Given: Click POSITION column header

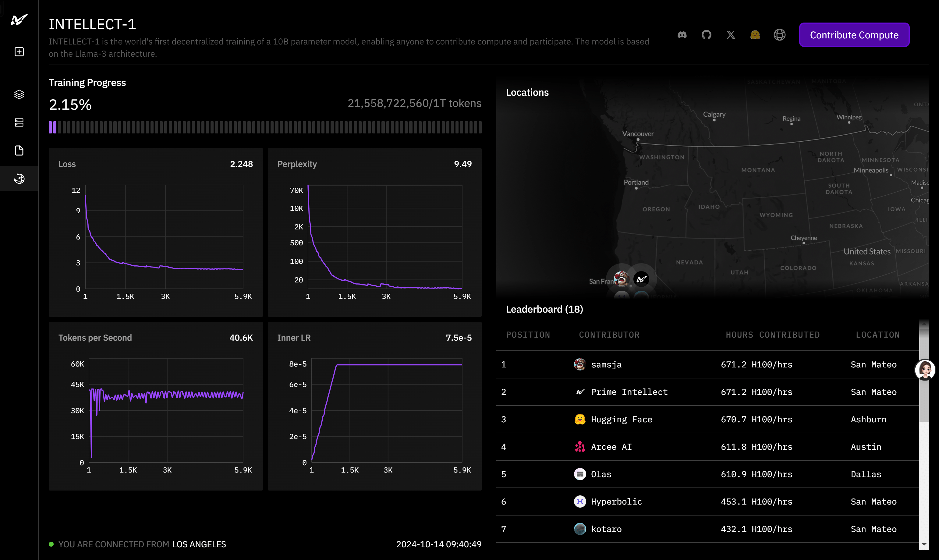Looking at the screenshot, I should coord(528,335).
